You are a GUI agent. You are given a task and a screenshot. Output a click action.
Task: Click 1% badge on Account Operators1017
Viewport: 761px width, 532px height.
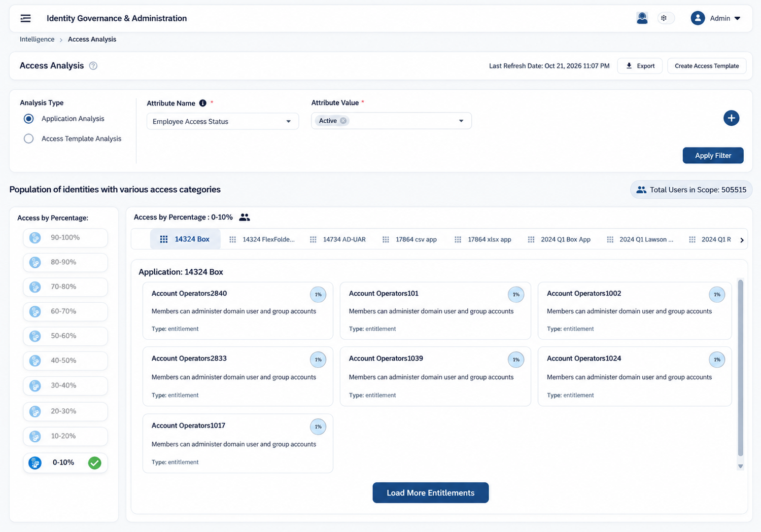pyautogui.click(x=318, y=427)
